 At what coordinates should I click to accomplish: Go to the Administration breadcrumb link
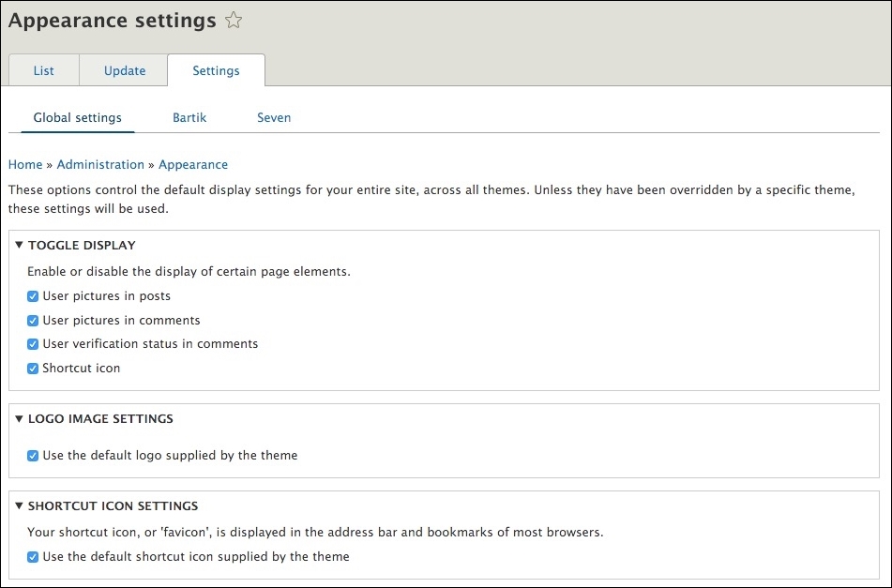[100, 164]
